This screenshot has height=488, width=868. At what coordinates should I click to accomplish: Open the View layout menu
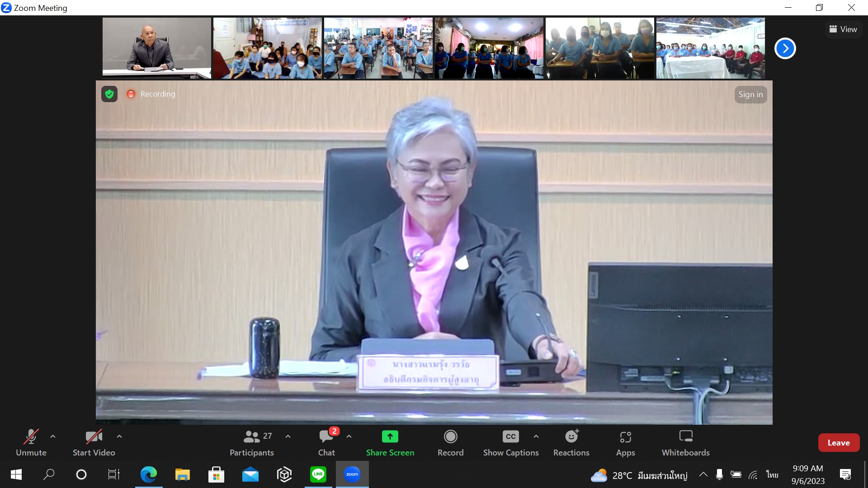coord(843,29)
